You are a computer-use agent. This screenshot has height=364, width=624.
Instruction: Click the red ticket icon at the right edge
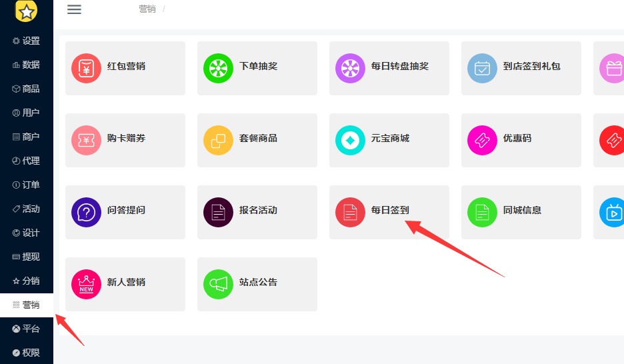point(613,141)
